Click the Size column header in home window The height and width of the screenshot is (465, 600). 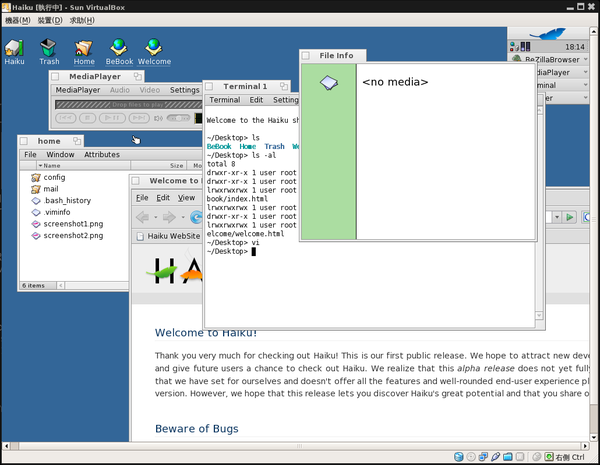158,165
